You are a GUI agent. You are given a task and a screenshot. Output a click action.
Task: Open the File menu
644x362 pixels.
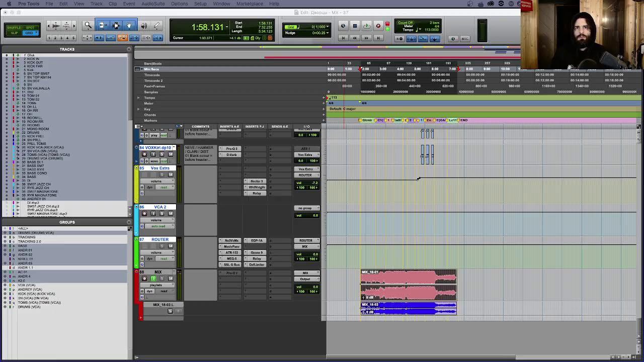(49, 4)
